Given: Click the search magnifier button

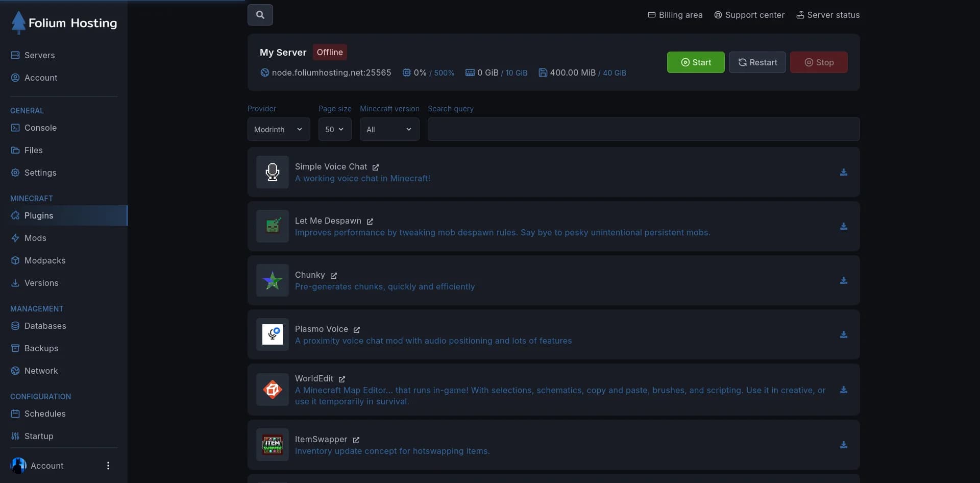Looking at the screenshot, I should [260, 15].
